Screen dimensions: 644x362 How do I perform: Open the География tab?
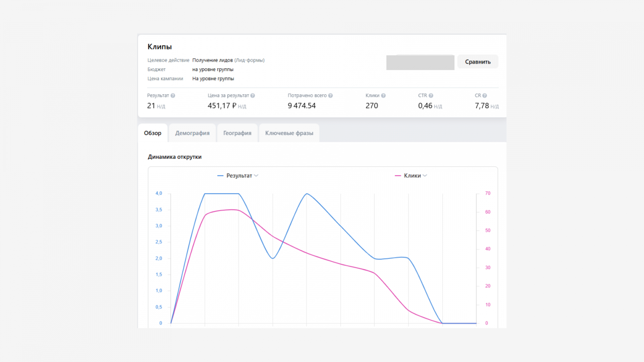pyautogui.click(x=237, y=133)
